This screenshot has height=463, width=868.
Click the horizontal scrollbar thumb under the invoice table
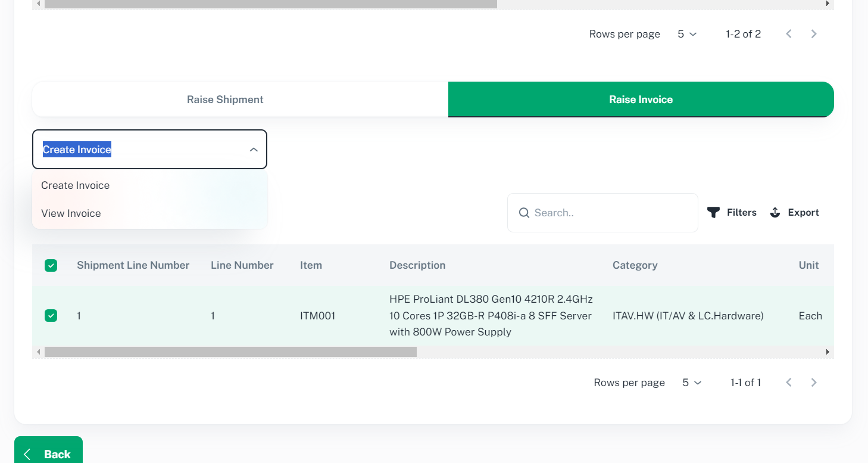point(230,352)
